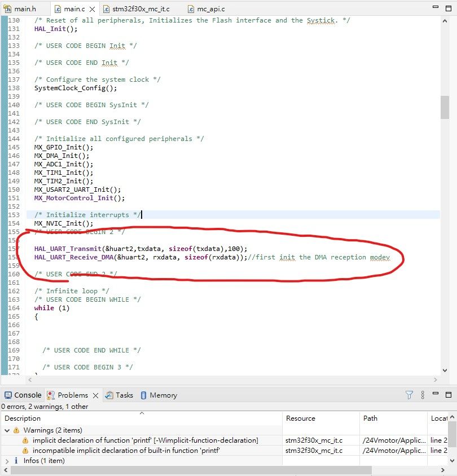Click line number 164 in gutter
Image resolution: width=457 pixels, height=476 pixels.
point(14,308)
